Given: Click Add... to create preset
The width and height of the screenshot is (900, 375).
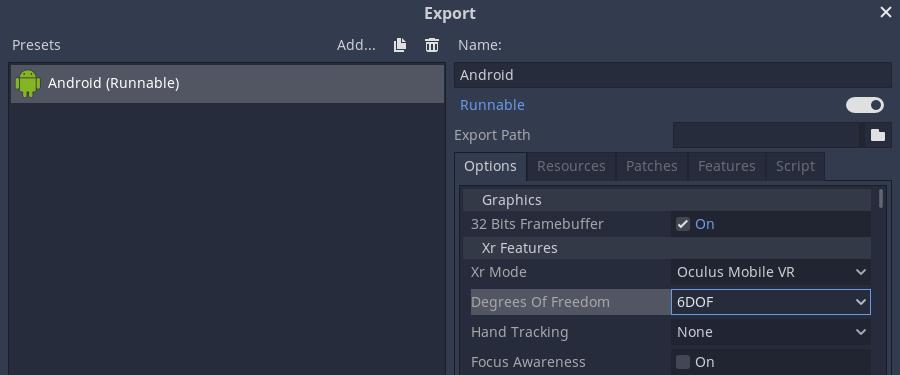Looking at the screenshot, I should pyautogui.click(x=356, y=45).
